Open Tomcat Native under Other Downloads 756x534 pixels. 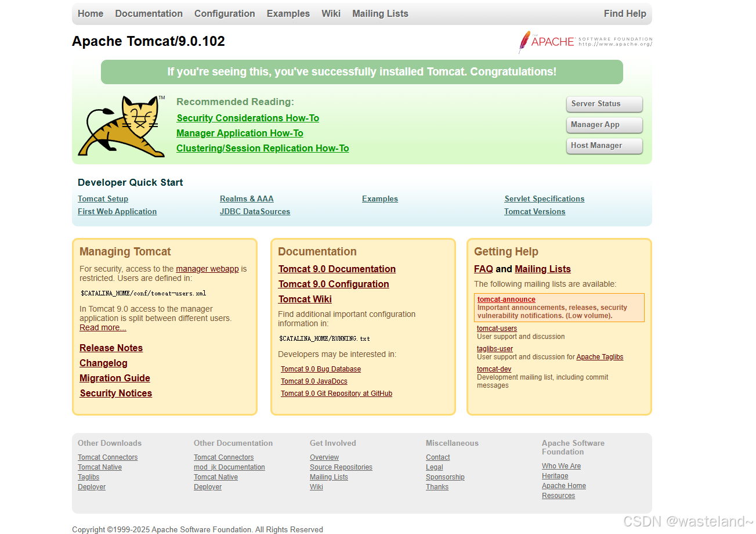pyautogui.click(x=100, y=467)
